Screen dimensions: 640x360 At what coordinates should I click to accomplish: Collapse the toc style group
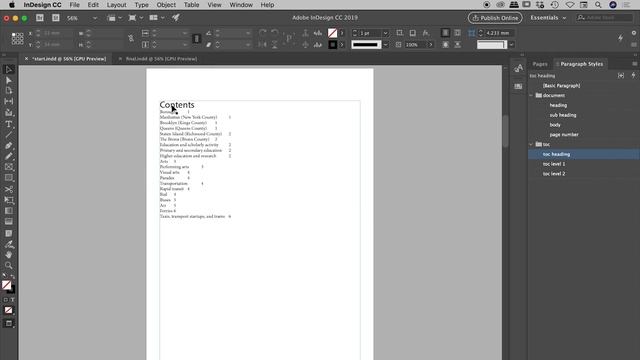click(x=531, y=144)
